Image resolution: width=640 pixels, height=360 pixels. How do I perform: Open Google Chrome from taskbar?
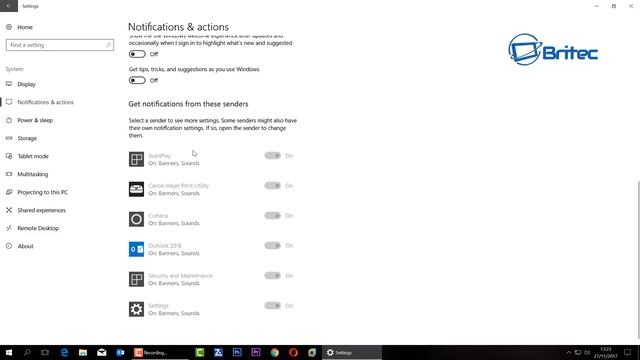click(275, 352)
